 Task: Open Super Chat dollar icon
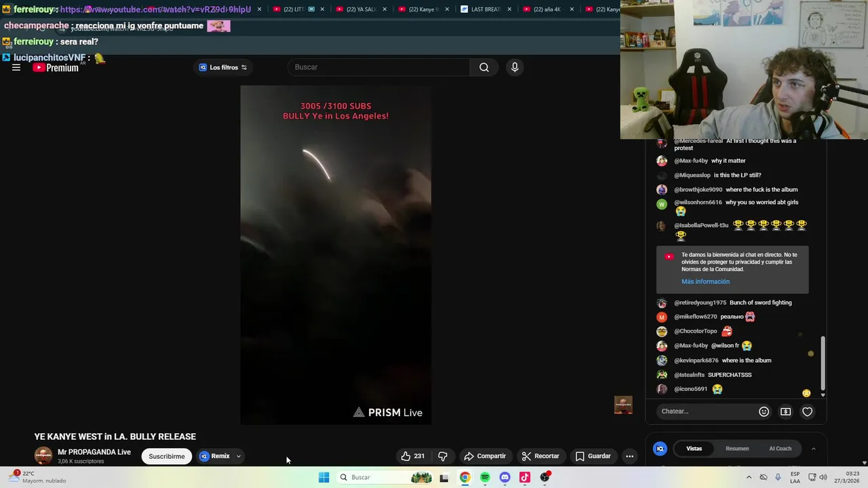785,411
